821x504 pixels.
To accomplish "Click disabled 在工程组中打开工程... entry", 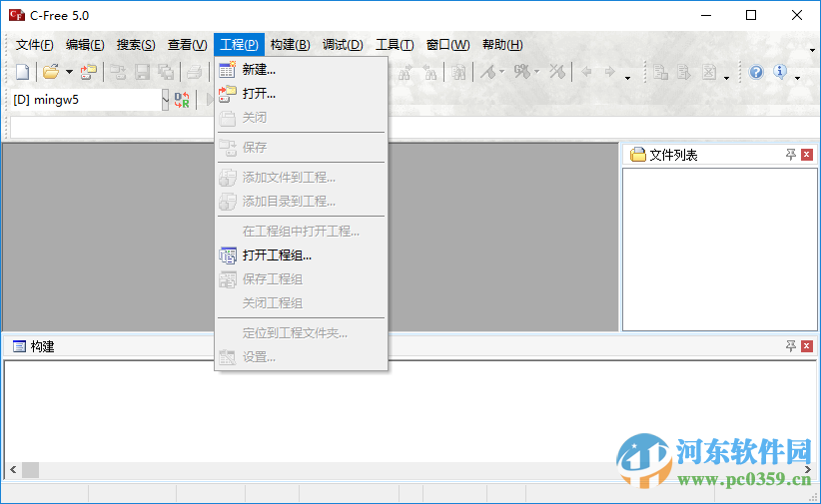I will pyautogui.click(x=301, y=232).
